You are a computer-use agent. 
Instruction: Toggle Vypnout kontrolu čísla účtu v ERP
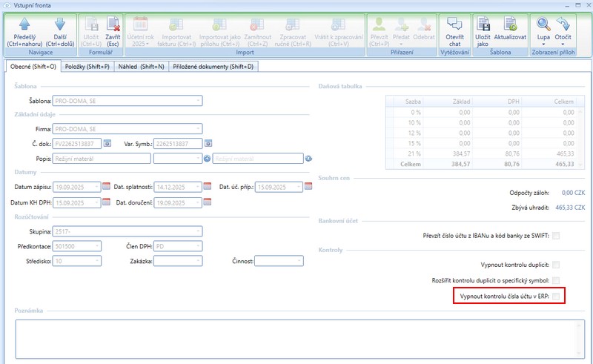556,297
